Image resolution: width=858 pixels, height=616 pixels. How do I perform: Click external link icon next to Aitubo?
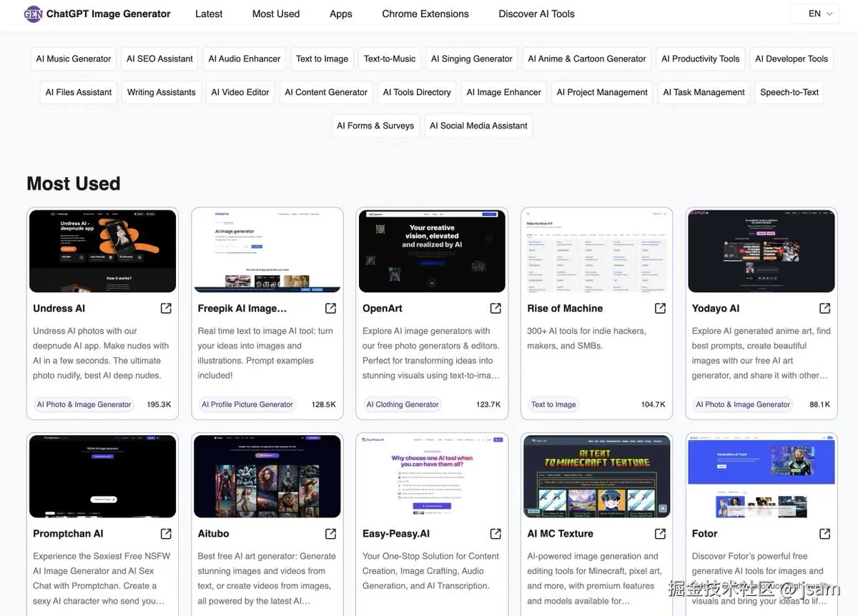(330, 534)
